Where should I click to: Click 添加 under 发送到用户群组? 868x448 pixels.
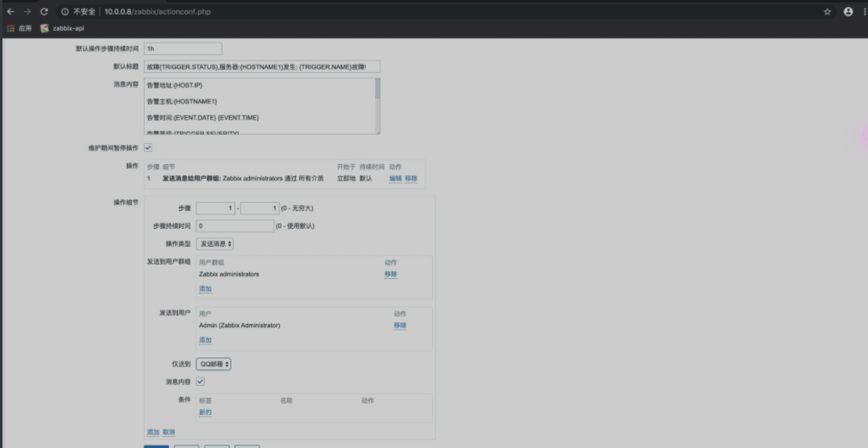coord(205,289)
